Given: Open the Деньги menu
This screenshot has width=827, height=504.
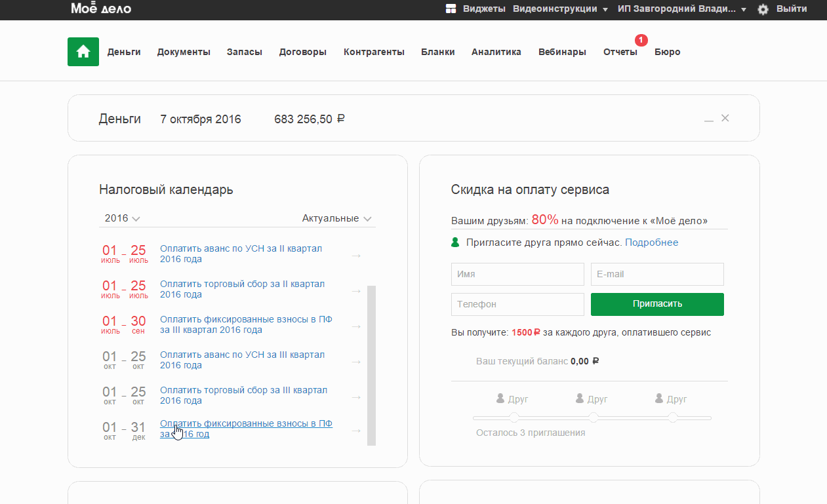Looking at the screenshot, I should 124,52.
